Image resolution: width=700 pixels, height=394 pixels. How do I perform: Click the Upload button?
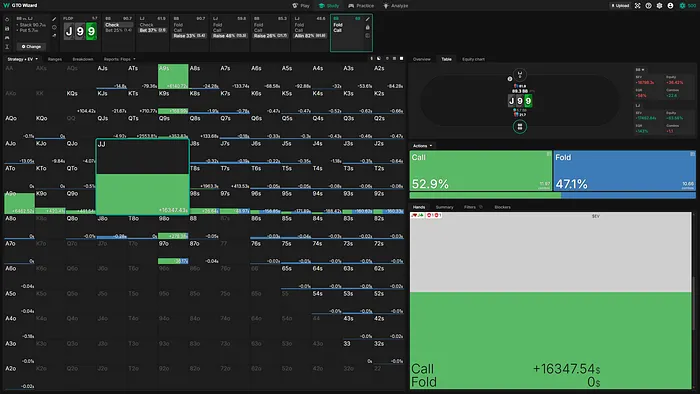pyautogui.click(x=620, y=6)
